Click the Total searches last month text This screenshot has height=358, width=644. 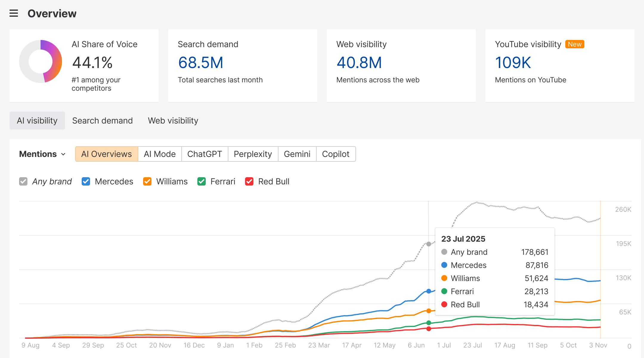pos(220,80)
